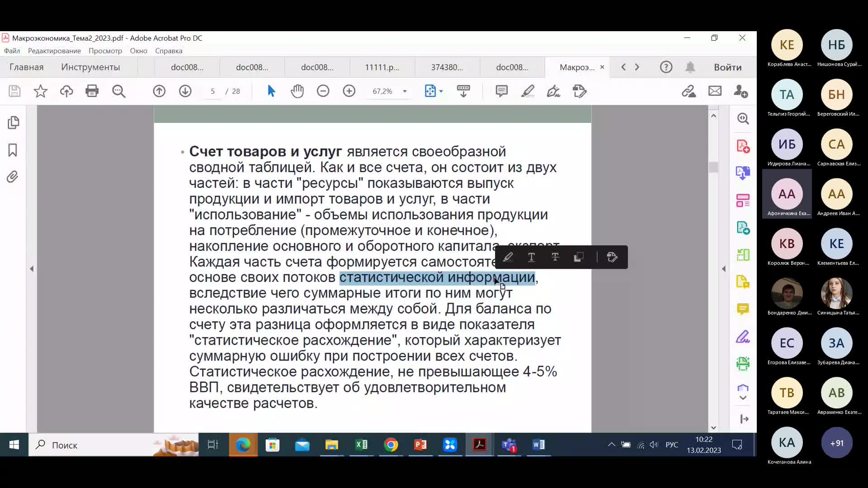
Task: Open Google Chrome from the taskbar
Action: tap(391, 445)
